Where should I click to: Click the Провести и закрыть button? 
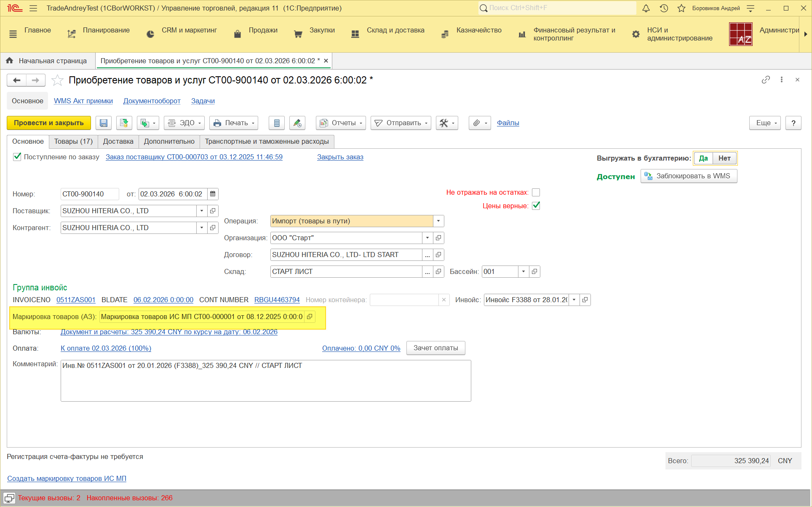pyautogui.click(x=49, y=123)
